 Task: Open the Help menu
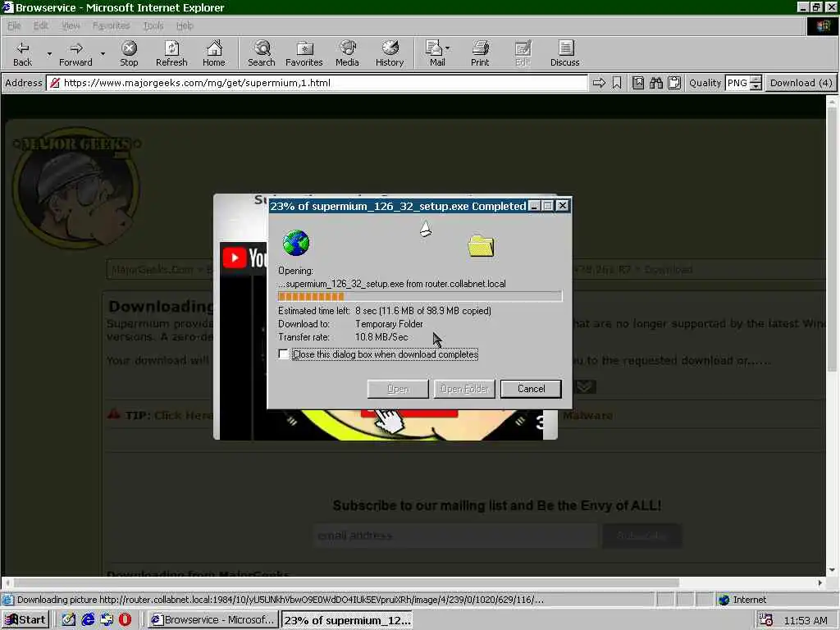point(185,25)
